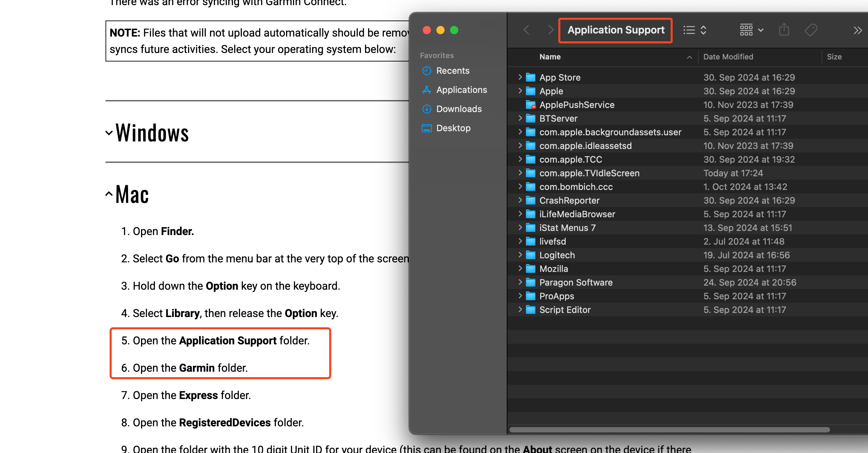This screenshot has height=453, width=868.
Task: Show more toolbar items with double chevron
Action: pyautogui.click(x=857, y=30)
